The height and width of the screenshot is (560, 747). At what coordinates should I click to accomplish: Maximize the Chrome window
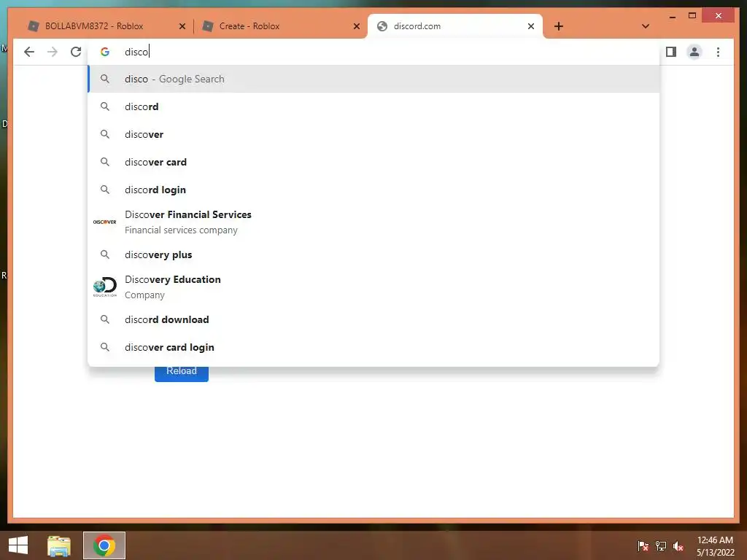(692, 16)
